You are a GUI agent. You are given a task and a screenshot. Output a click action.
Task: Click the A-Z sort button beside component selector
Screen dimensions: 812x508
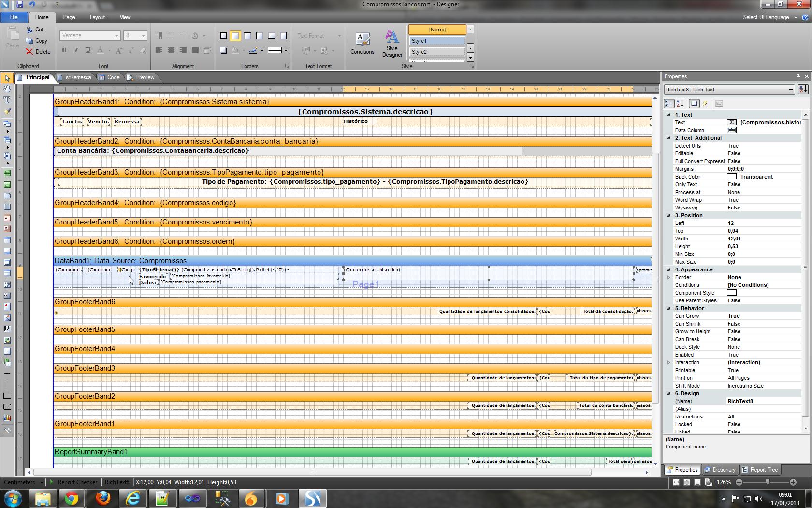[803, 90]
